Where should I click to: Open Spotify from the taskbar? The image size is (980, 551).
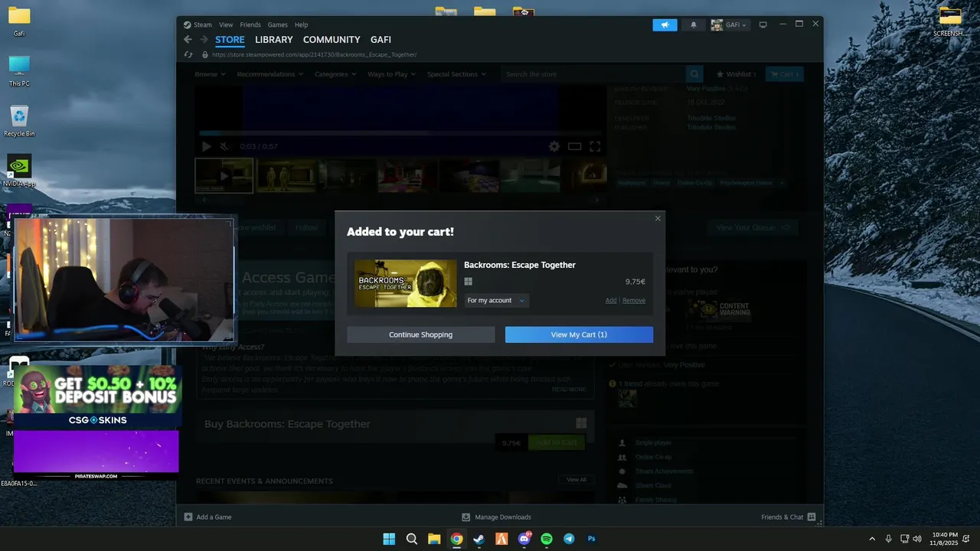(x=547, y=539)
